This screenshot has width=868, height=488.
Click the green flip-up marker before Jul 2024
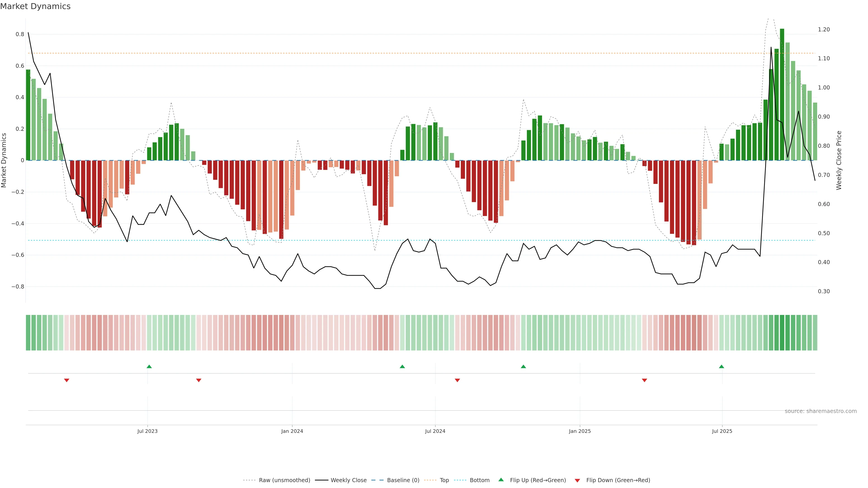402,366
